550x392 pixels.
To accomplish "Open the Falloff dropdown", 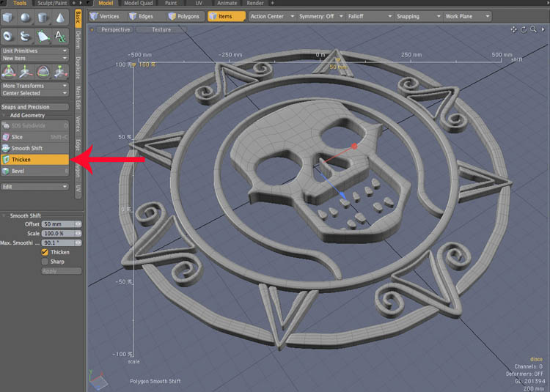I will pyautogui.click(x=370, y=16).
